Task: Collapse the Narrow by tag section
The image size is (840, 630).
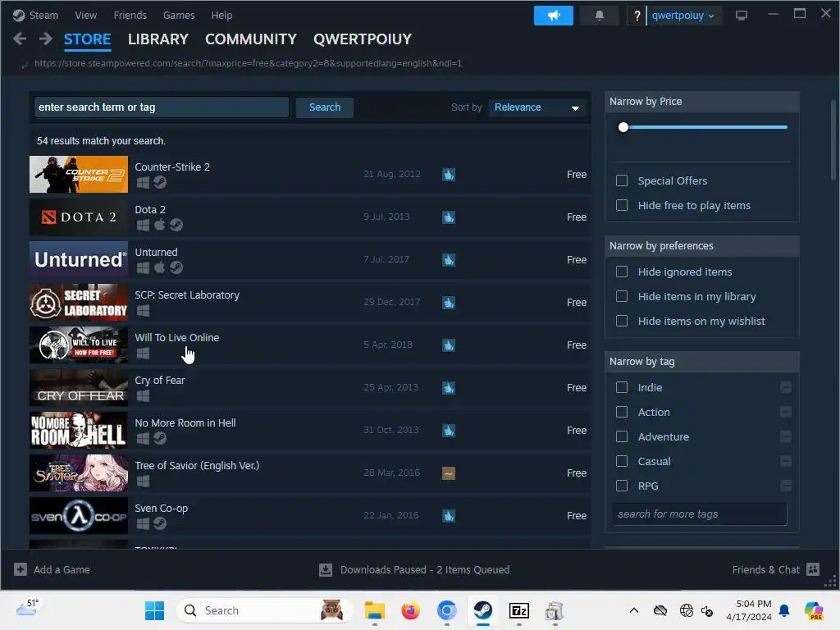Action: (x=702, y=362)
